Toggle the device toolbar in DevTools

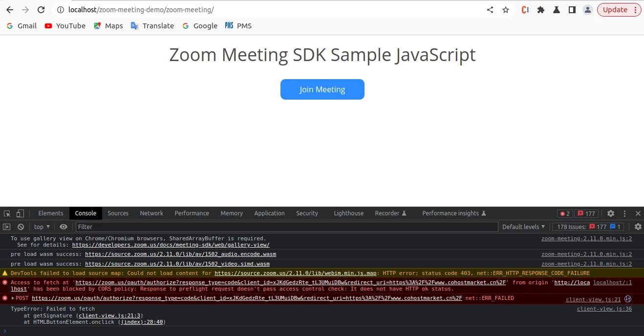tap(20, 213)
